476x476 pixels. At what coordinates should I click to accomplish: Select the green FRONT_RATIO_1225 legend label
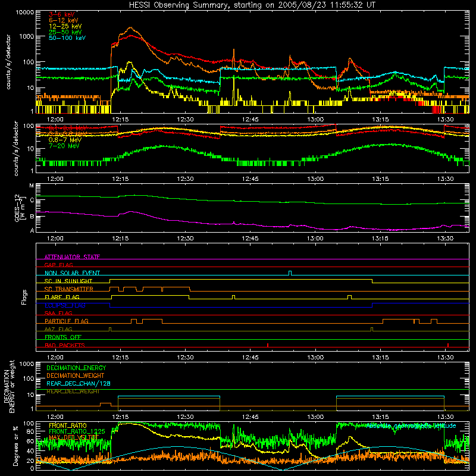click(77, 431)
